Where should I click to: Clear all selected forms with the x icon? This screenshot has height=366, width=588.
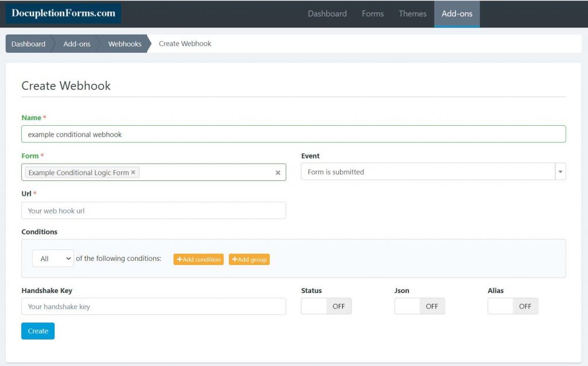coord(278,172)
